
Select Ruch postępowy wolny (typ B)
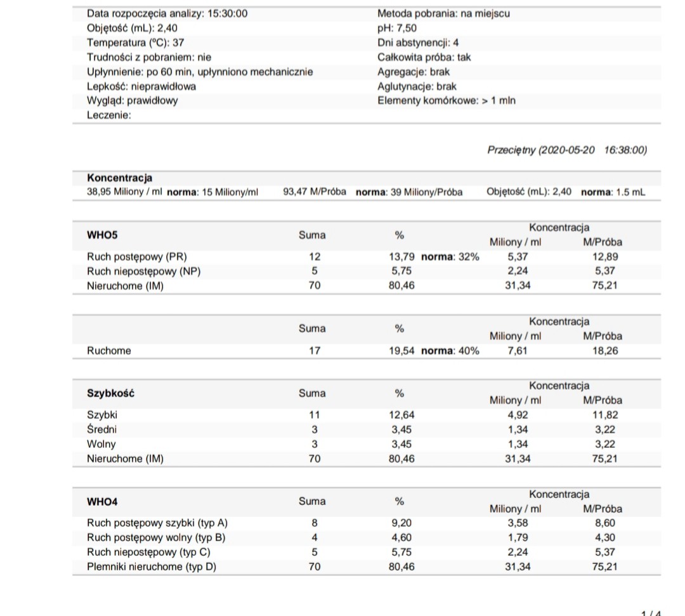pyautogui.click(x=156, y=538)
